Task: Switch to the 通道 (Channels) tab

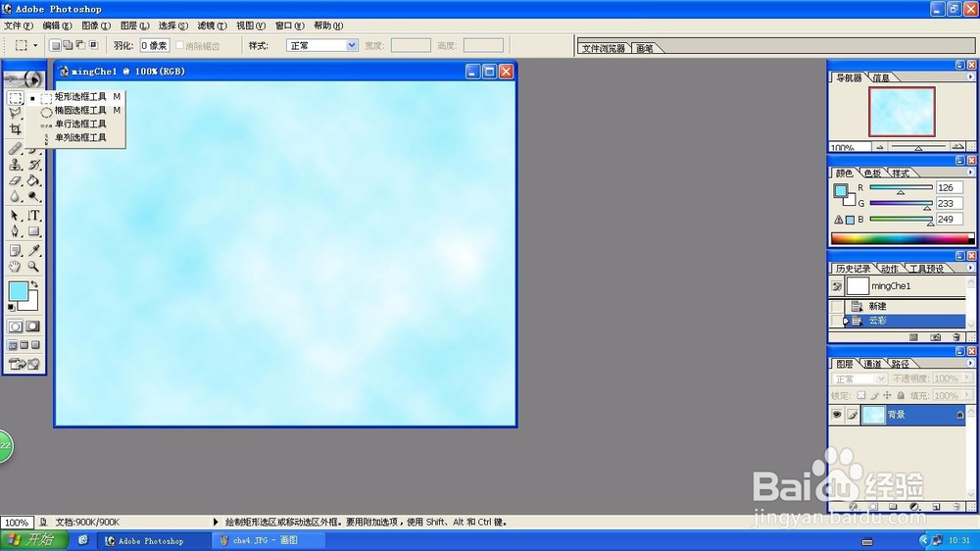Action: coord(872,364)
